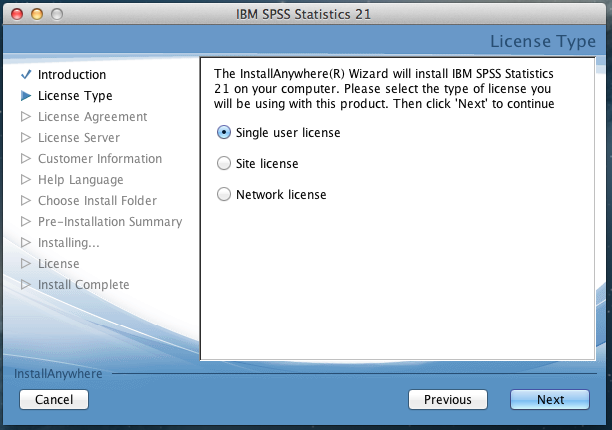Click the Install Complete step label
This screenshot has width=612, height=430.
pyautogui.click(x=84, y=285)
